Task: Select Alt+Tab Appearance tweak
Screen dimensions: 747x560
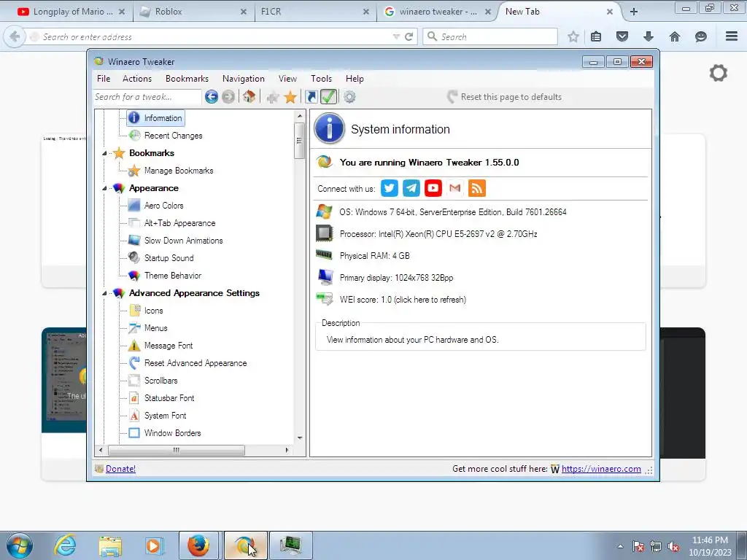Action: pyautogui.click(x=179, y=223)
